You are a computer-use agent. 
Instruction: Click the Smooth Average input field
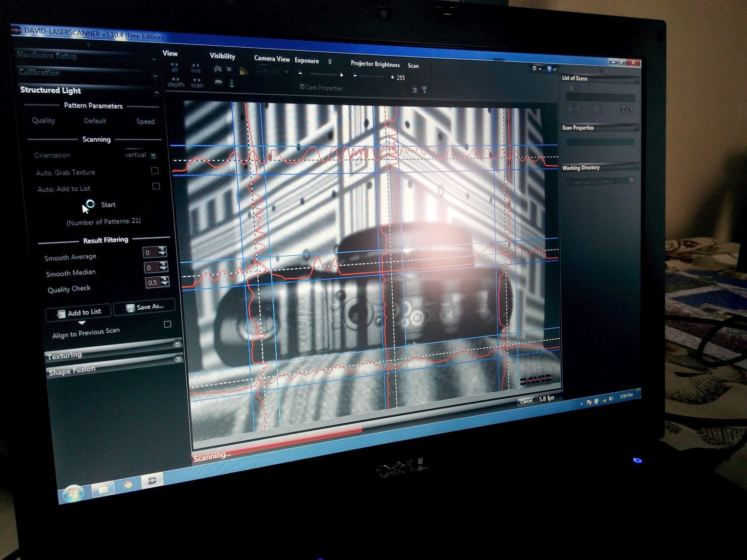tap(150, 252)
